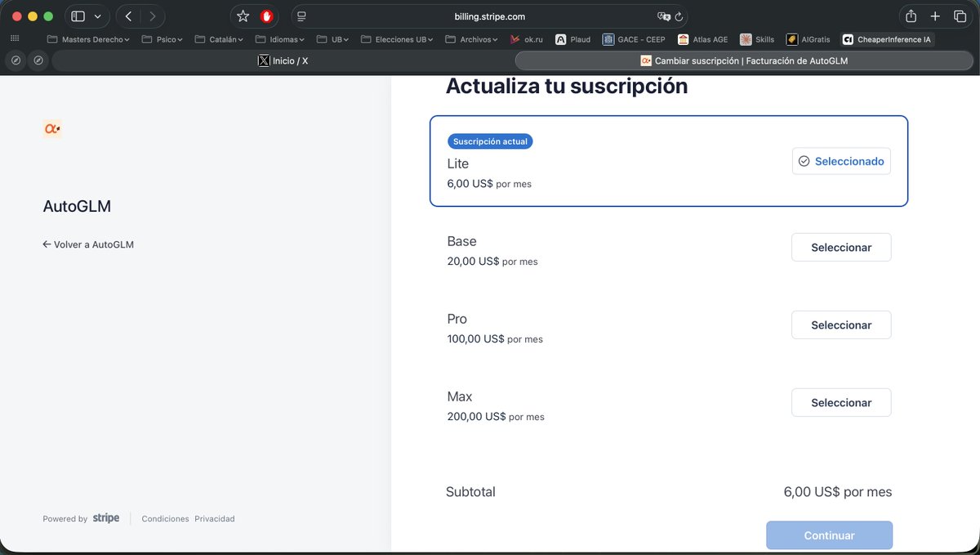Click the star bookmark icon in toolbar
The width and height of the screenshot is (980, 555).
click(243, 16)
